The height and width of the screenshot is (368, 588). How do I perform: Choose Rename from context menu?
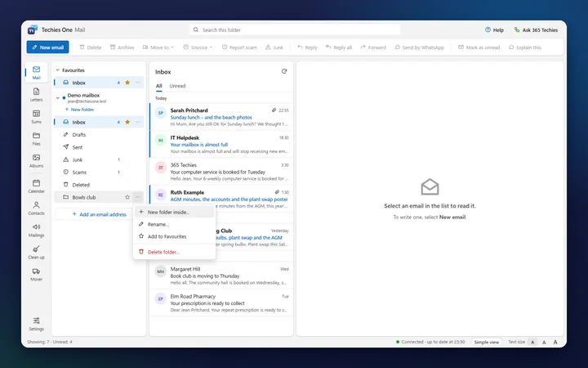175,225
